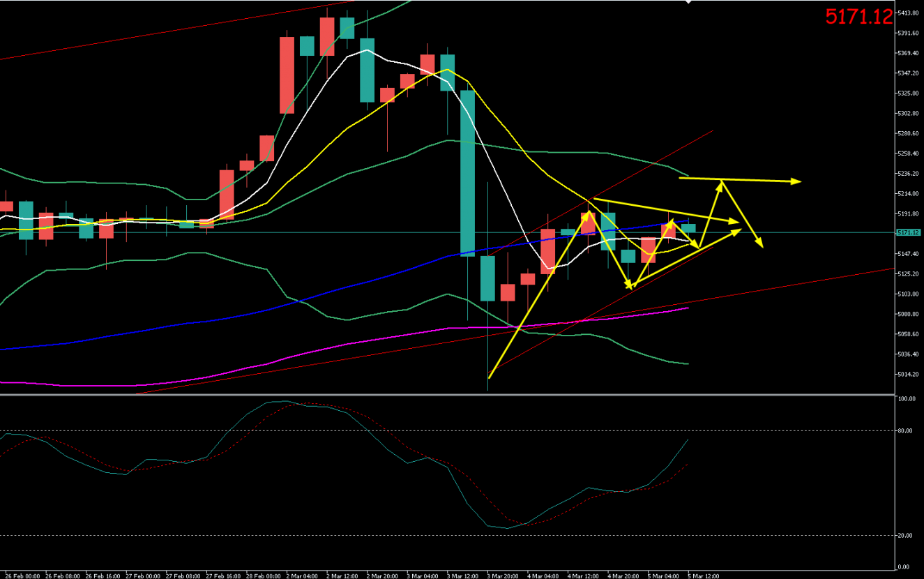
Task: Click the red 5171.12 price label
Action: (858, 17)
